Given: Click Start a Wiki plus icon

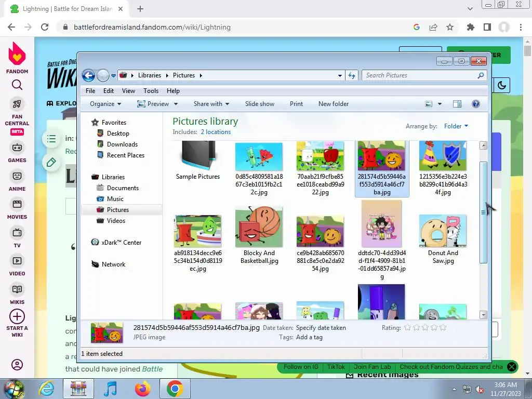Looking at the screenshot, I should pos(17,316).
